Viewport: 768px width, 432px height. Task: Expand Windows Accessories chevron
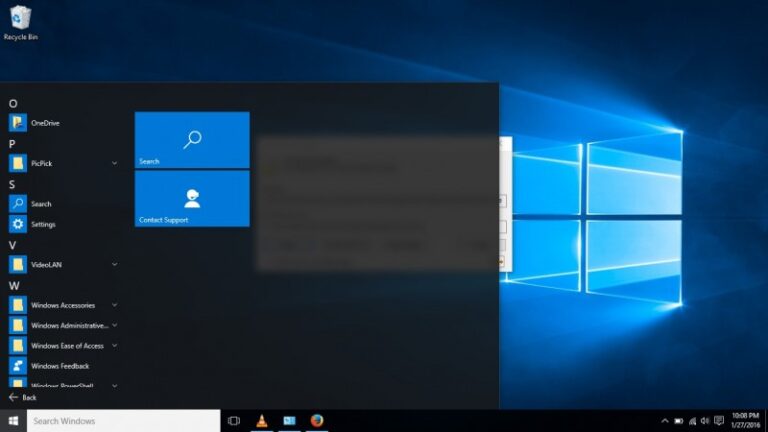pyautogui.click(x=114, y=305)
